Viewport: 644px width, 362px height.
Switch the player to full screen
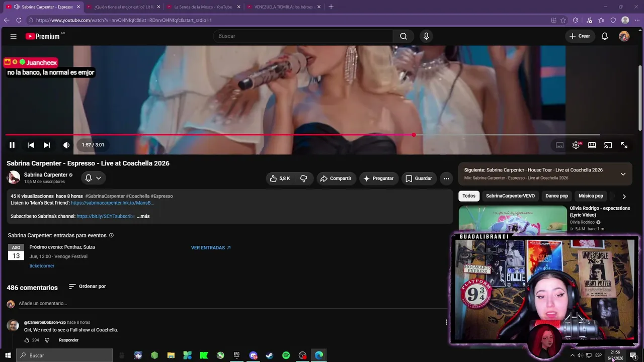(624, 145)
